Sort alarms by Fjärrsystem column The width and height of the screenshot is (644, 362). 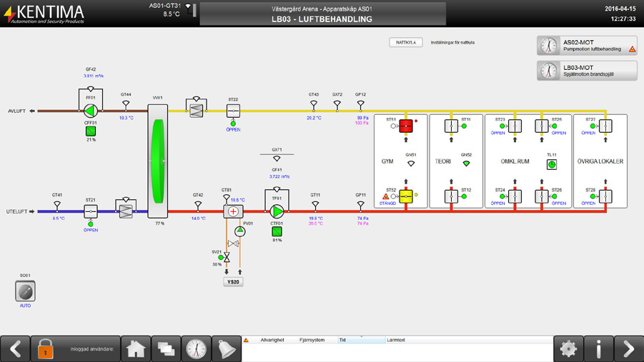click(312, 340)
